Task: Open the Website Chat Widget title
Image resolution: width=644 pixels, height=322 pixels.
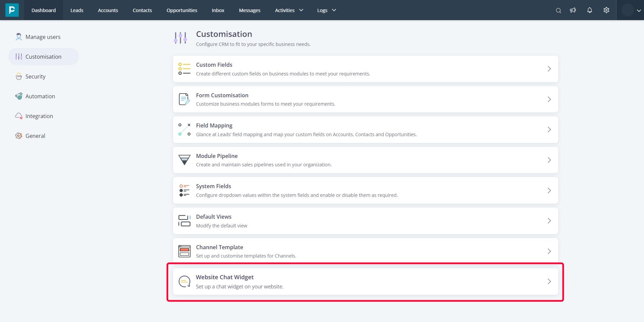Action: point(225,277)
